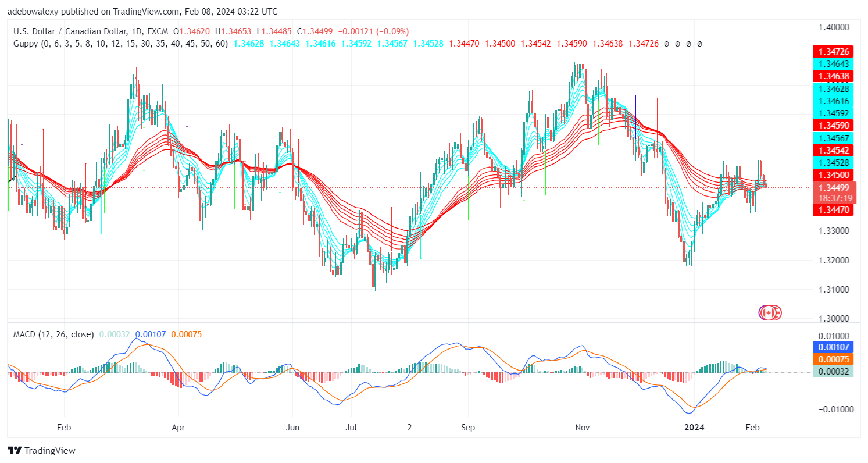
Task: Click the 1.40000 price scale label
Action: pyautogui.click(x=834, y=27)
